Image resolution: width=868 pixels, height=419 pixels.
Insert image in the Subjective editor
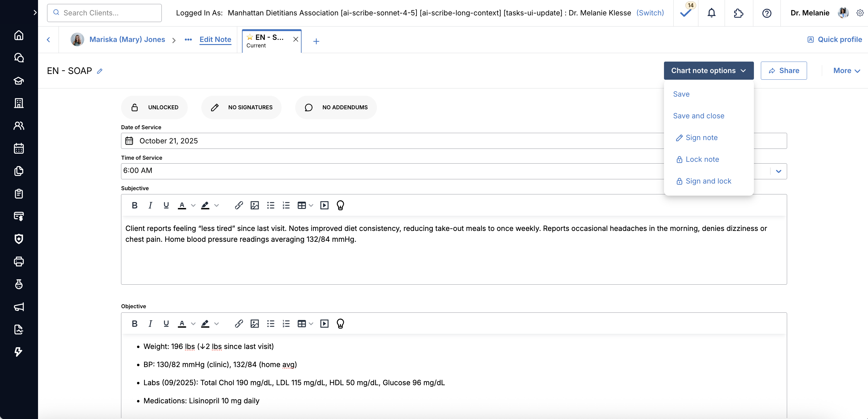[254, 205]
